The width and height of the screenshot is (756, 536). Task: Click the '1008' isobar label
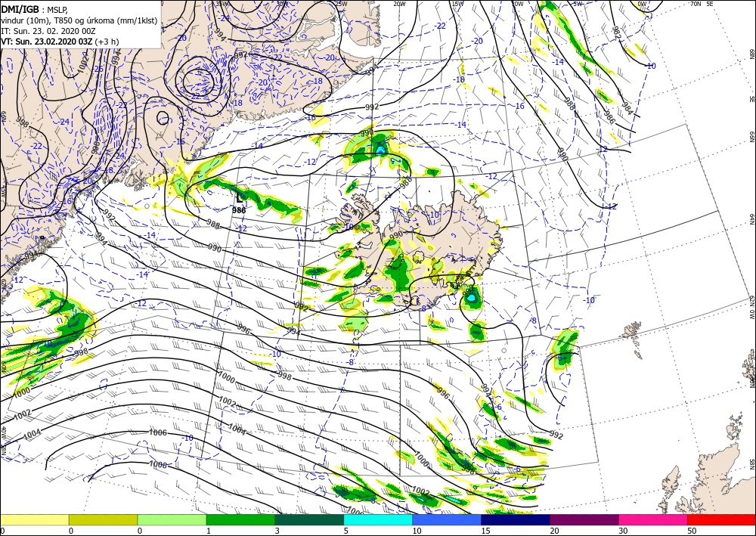click(158, 465)
